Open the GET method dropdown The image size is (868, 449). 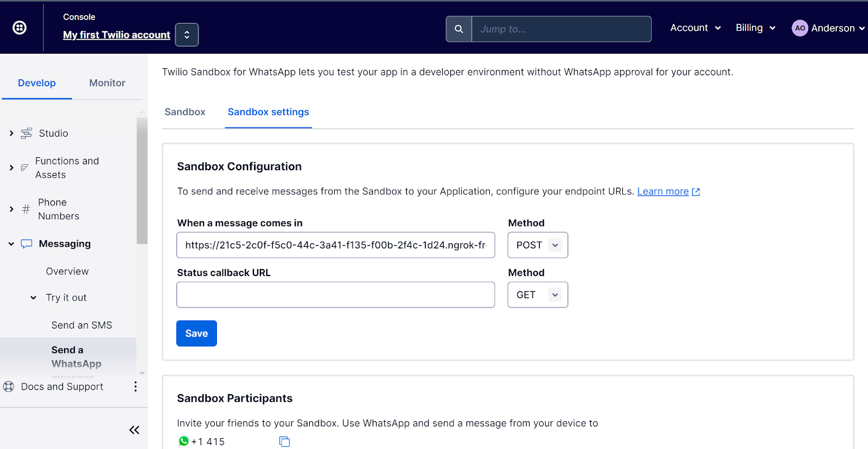click(x=538, y=295)
